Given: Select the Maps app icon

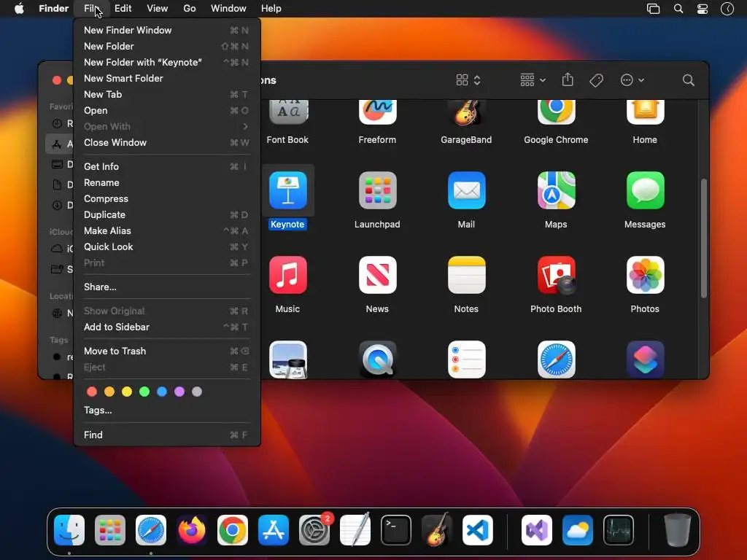Looking at the screenshot, I should [x=556, y=190].
